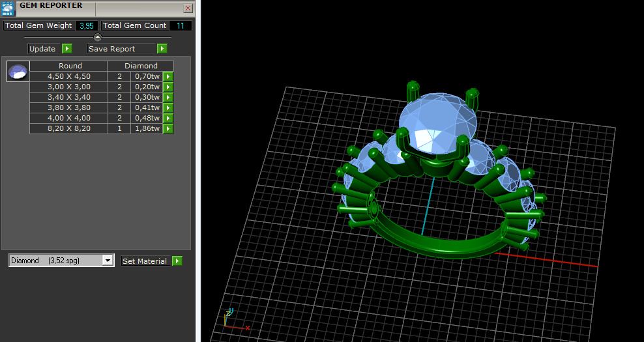644x342 pixels.
Task: Select the round gem thumbnail
Action: point(18,72)
